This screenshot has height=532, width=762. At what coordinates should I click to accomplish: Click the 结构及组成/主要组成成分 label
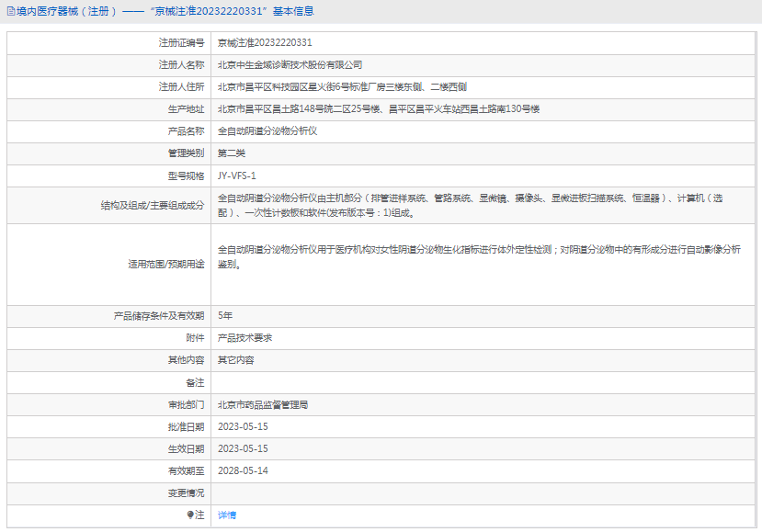(x=153, y=206)
